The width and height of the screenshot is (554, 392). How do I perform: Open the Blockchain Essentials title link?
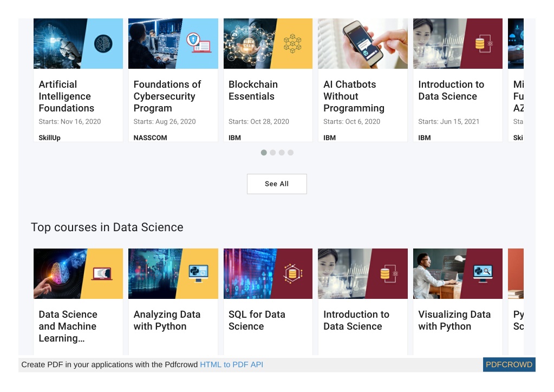pos(253,90)
